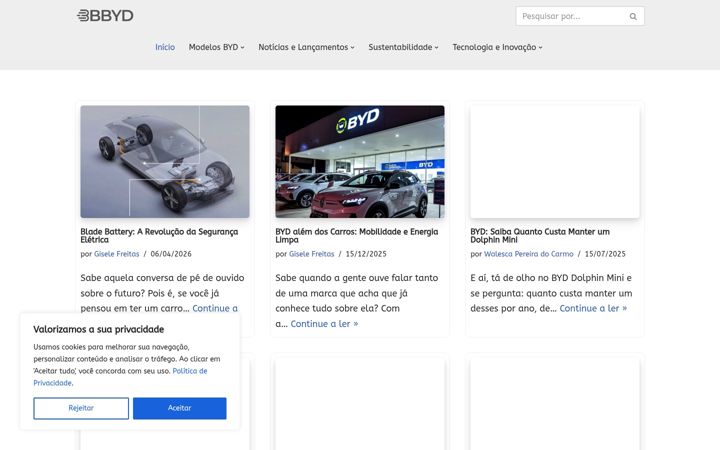Expand the Tecnologia e Inovação chevron

[540, 48]
